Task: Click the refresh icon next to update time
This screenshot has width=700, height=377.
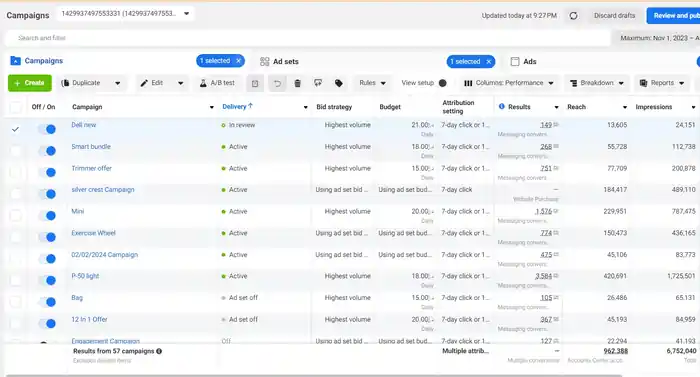Action: point(573,16)
